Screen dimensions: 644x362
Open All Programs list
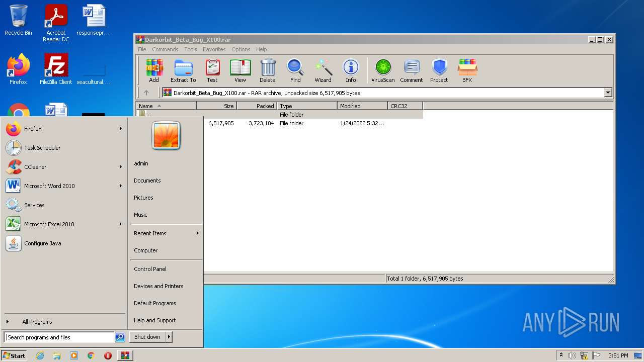click(37, 322)
